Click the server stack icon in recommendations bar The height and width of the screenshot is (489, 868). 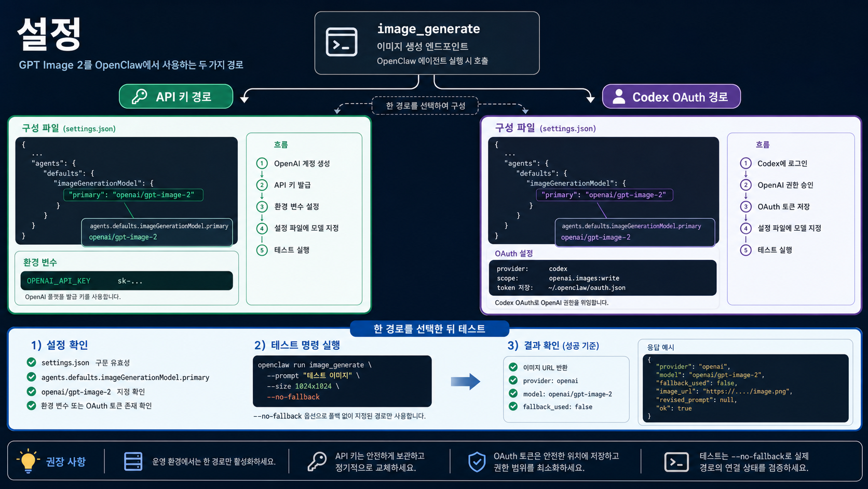tap(133, 461)
